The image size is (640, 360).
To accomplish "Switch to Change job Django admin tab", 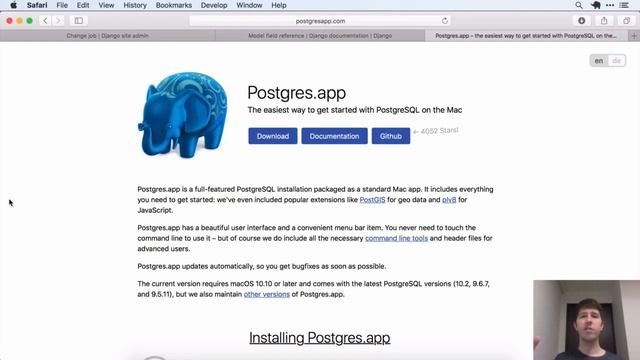I will pyautogui.click(x=107, y=36).
